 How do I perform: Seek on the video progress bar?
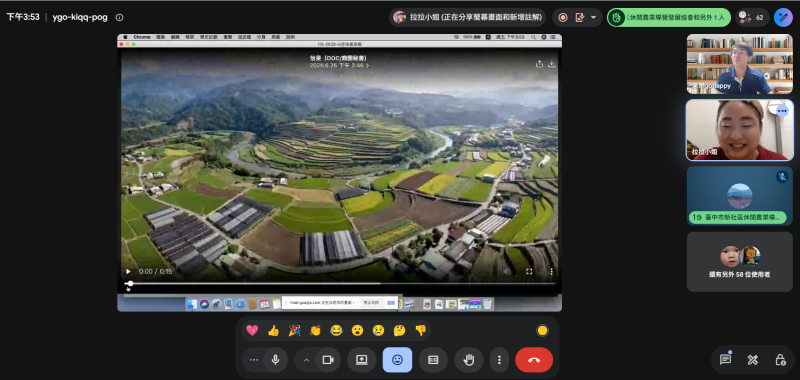(x=340, y=283)
